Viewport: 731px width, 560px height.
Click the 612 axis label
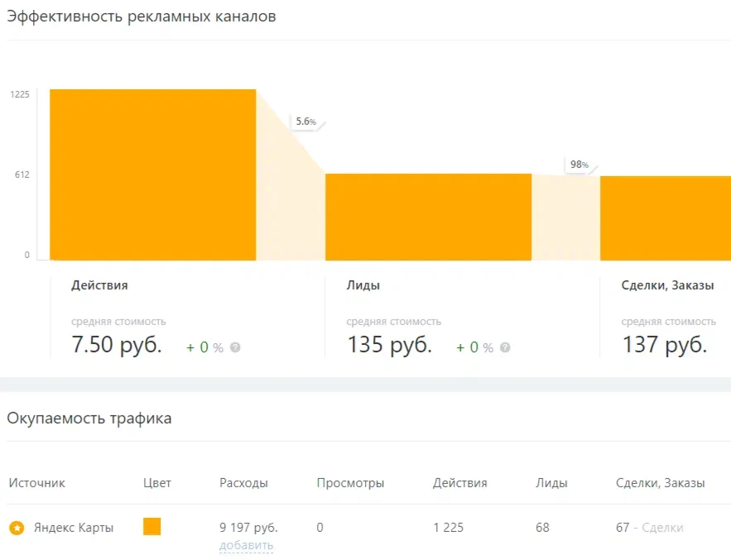pyautogui.click(x=22, y=175)
